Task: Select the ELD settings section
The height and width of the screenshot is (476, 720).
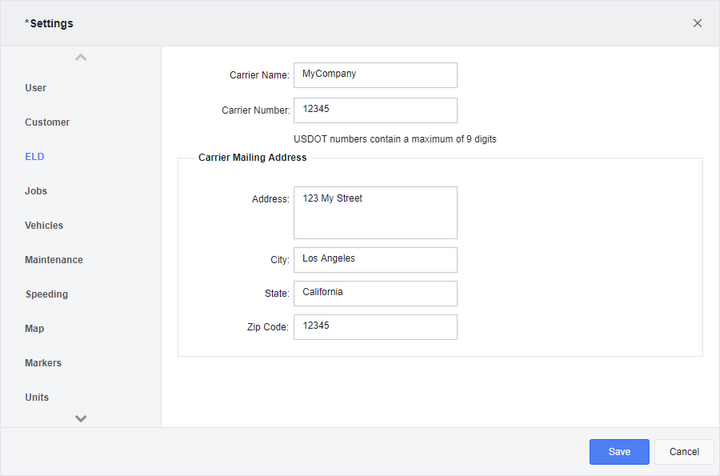Action: 34,157
